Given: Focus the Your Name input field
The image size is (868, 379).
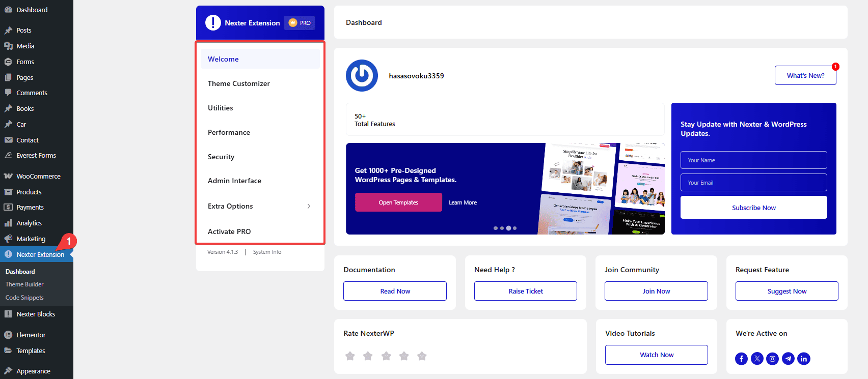Looking at the screenshot, I should pos(753,160).
